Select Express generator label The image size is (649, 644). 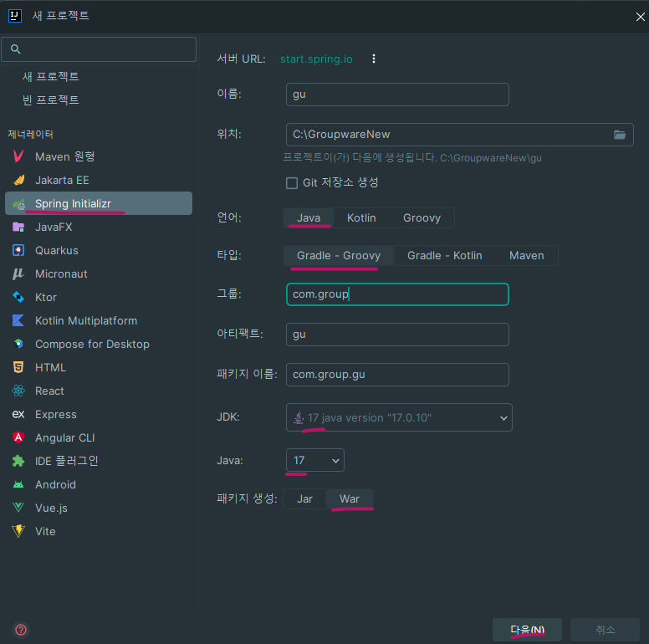coord(56,414)
